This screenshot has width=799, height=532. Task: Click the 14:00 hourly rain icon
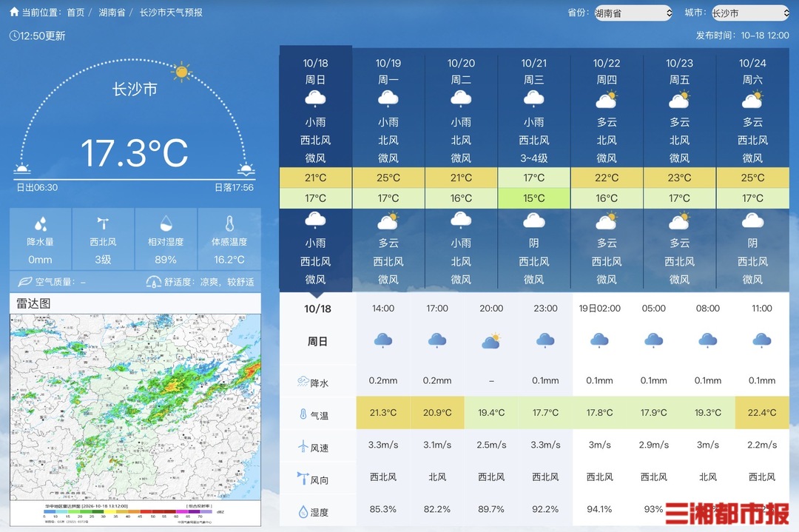[383, 340]
